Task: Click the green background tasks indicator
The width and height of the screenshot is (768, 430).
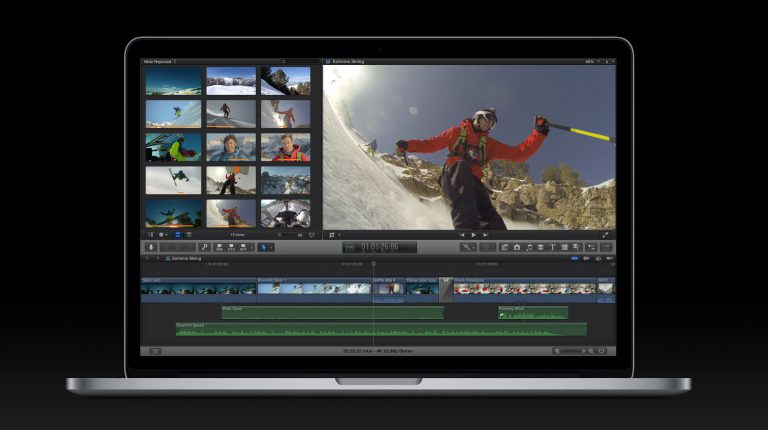Action: click(350, 248)
